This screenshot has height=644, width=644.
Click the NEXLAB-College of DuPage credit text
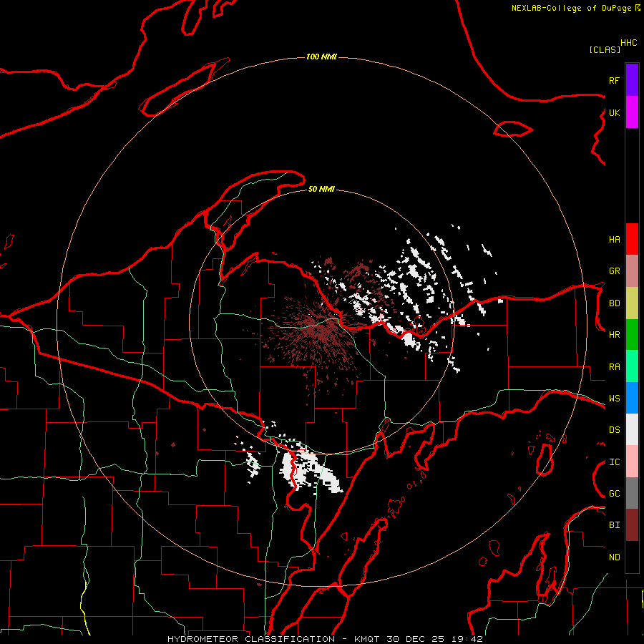tap(571, 8)
